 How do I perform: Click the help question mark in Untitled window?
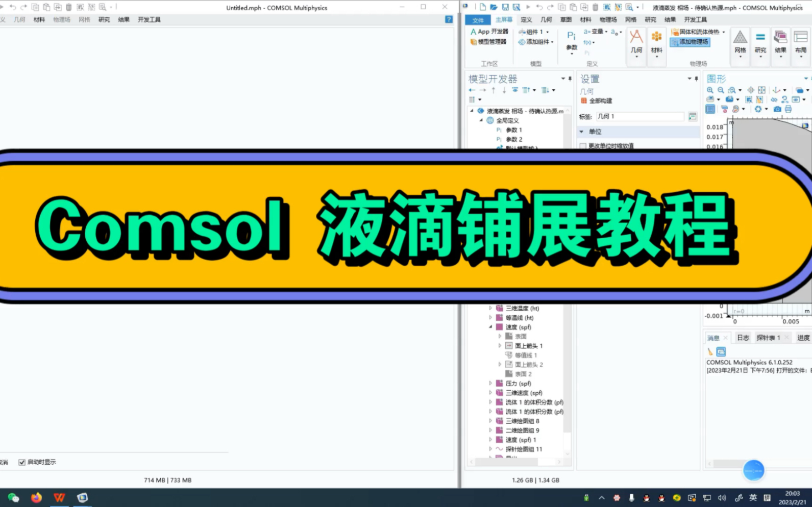point(449,19)
